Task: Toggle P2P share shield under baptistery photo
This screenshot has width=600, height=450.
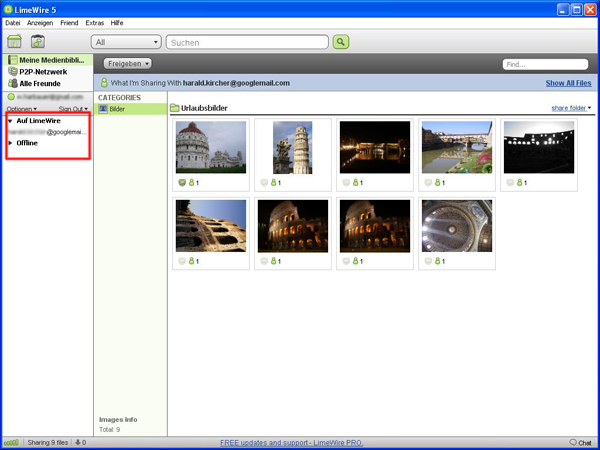Action: tap(180, 183)
